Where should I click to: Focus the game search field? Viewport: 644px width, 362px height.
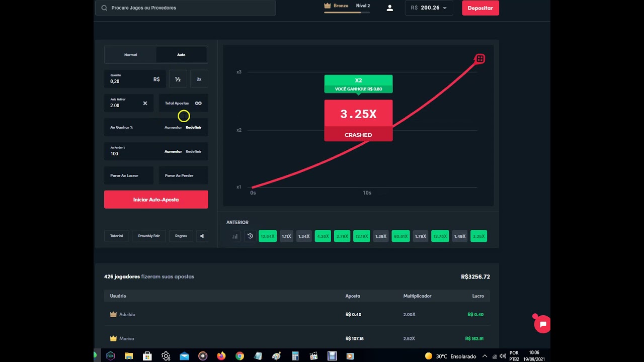[185, 8]
